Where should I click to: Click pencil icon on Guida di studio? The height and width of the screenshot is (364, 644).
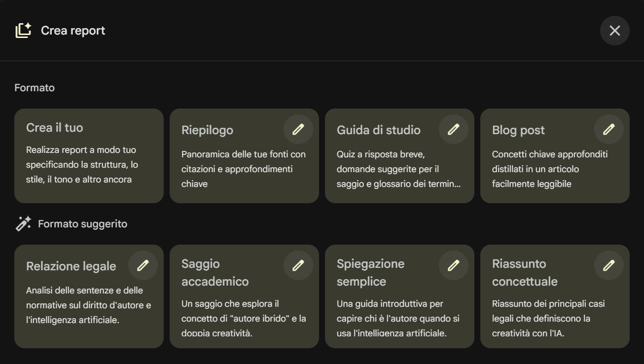(453, 130)
